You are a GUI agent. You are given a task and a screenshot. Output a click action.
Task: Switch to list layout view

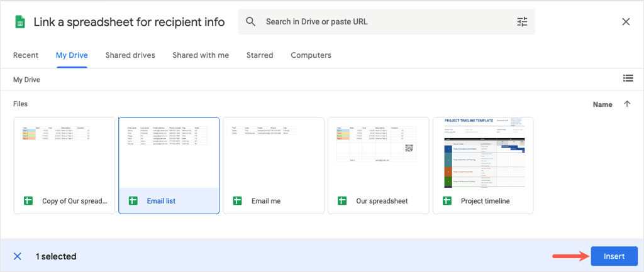pos(628,79)
